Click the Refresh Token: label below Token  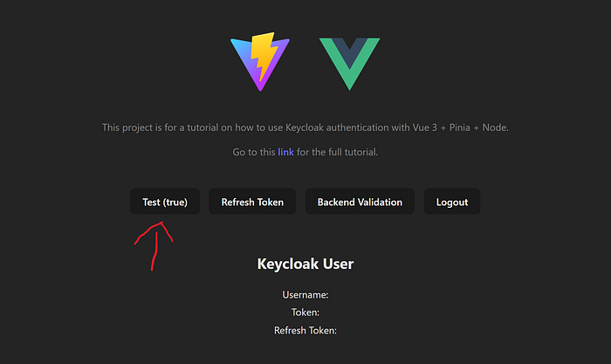click(305, 331)
